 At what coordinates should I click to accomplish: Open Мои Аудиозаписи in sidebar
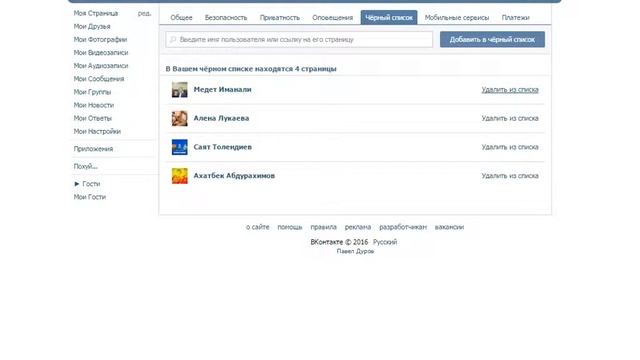point(101,66)
